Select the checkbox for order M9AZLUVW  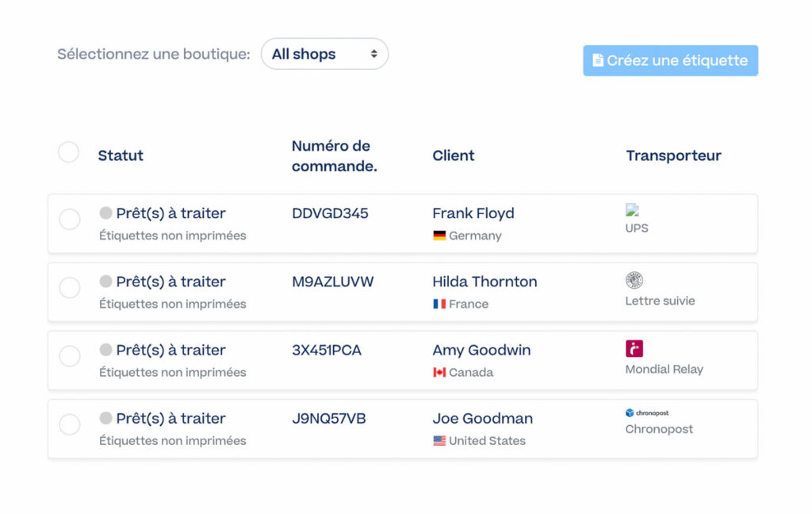[70, 288]
